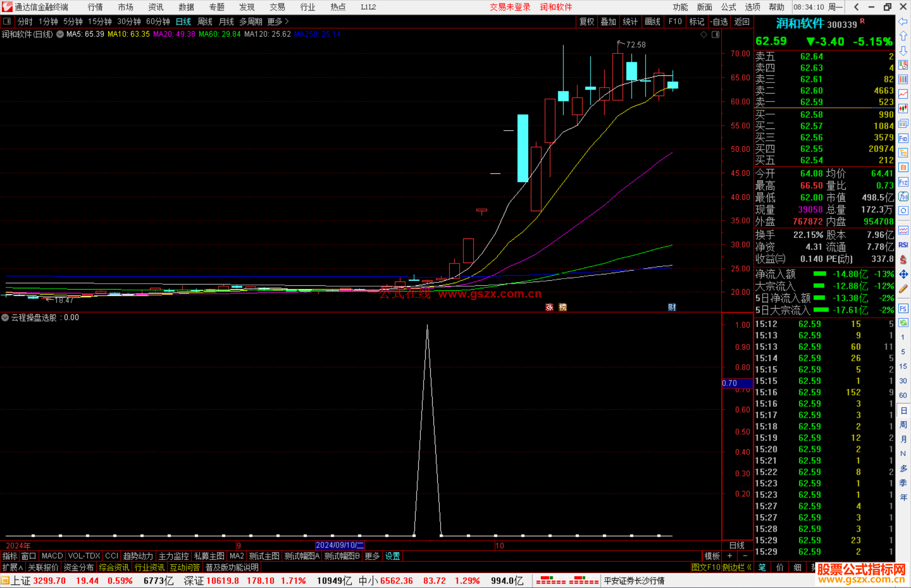Open the 选项 options menu
The width and height of the screenshot is (911, 588).
point(752,7)
